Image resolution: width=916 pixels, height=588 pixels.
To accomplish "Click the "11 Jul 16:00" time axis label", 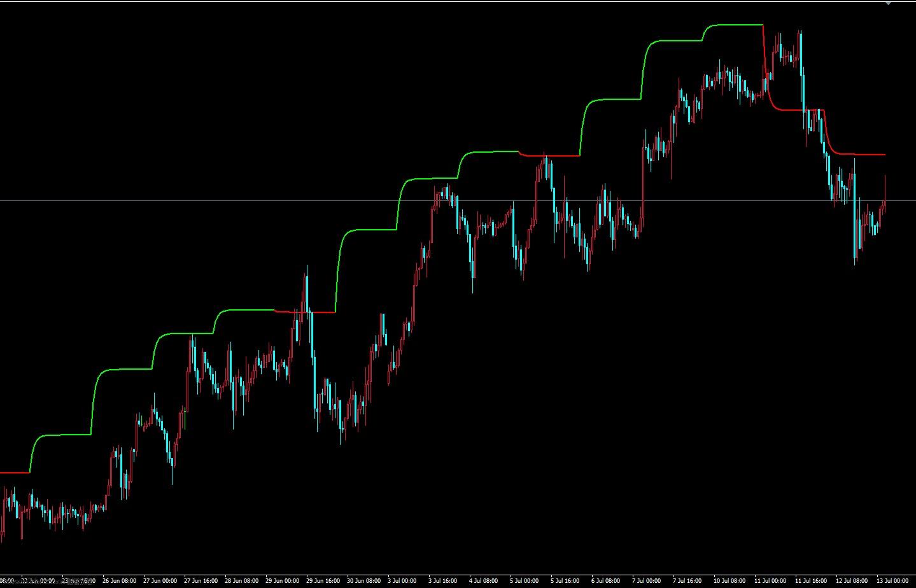I will 812,580.
